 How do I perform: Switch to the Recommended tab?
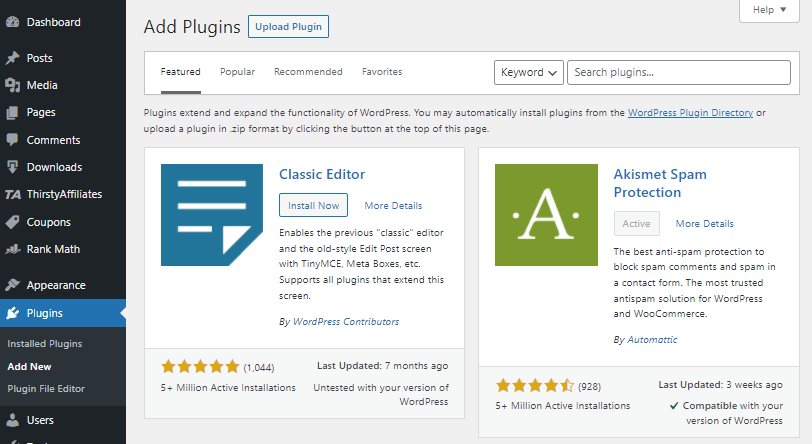(x=308, y=72)
